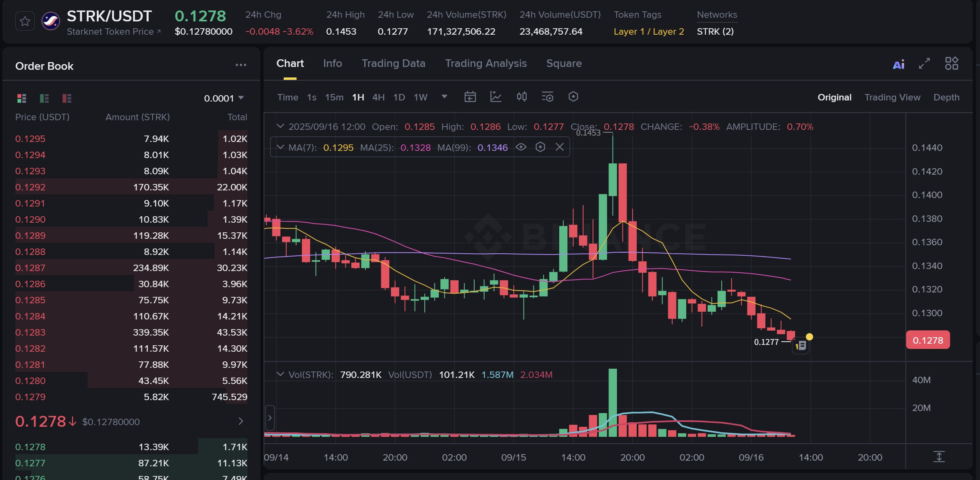Image resolution: width=980 pixels, height=480 pixels.
Task: Select ask price 0.1283 row
Action: [x=131, y=332]
